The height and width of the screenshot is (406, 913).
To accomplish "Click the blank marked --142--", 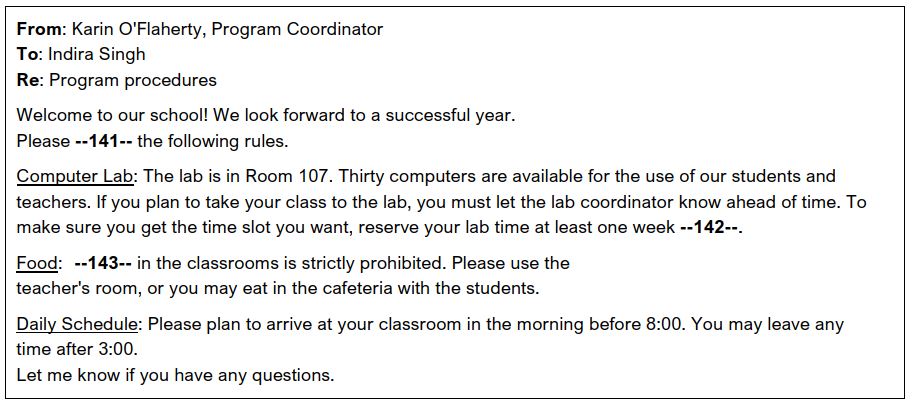I will [709, 228].
